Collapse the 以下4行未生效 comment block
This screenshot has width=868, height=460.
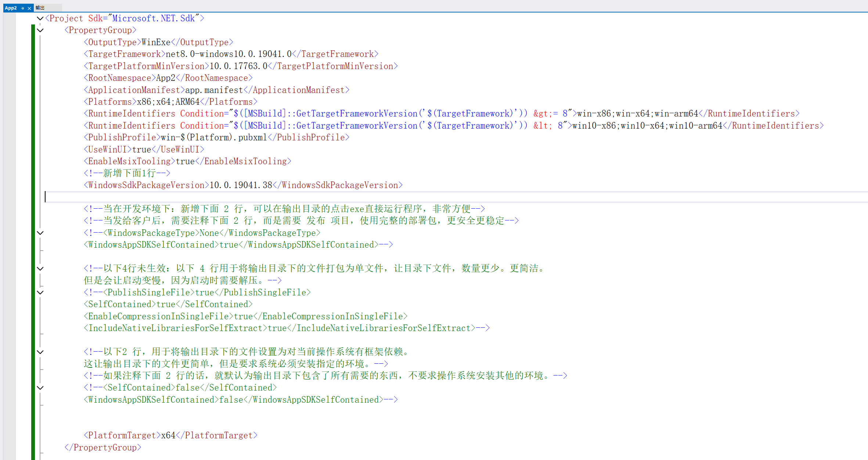[x=40, y=269]
